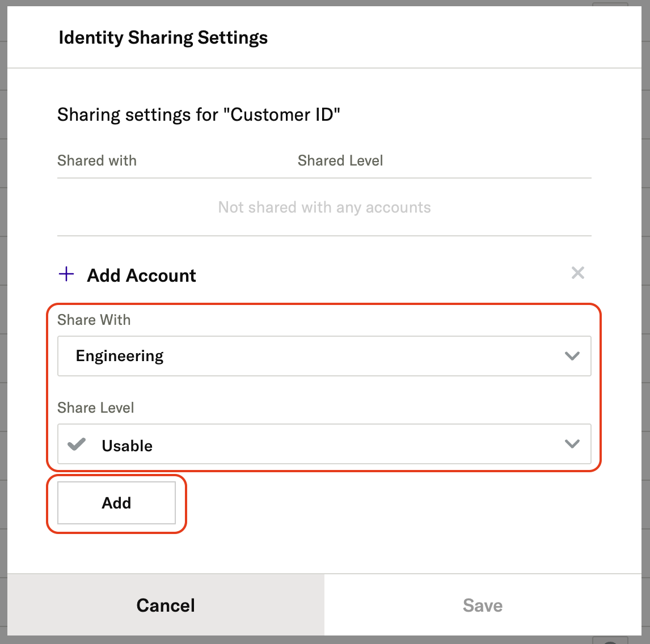The image size is (650, 644).
Task: Click the Identity Sharing Settings title
Action: click(x=163, y=38)
